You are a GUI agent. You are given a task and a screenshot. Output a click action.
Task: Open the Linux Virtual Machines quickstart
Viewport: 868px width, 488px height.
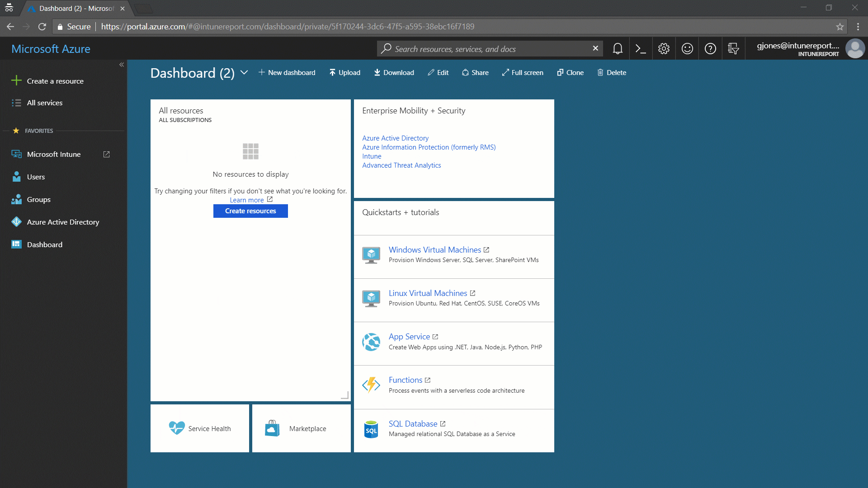coord(428,293)
